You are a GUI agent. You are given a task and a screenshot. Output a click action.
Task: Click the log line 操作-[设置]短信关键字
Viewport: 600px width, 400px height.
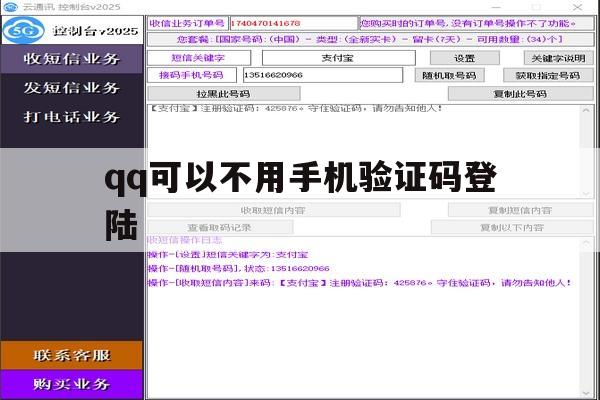tap(228, 255)
